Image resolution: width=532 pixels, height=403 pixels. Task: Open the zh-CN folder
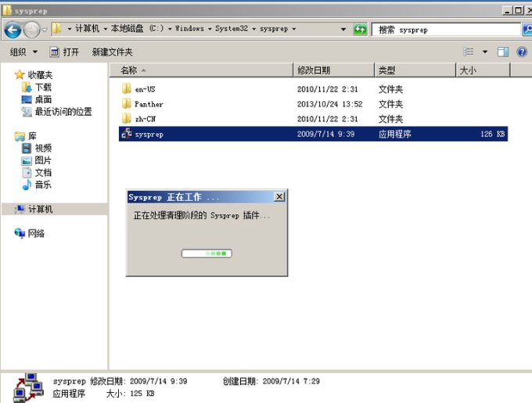(145, 119)
